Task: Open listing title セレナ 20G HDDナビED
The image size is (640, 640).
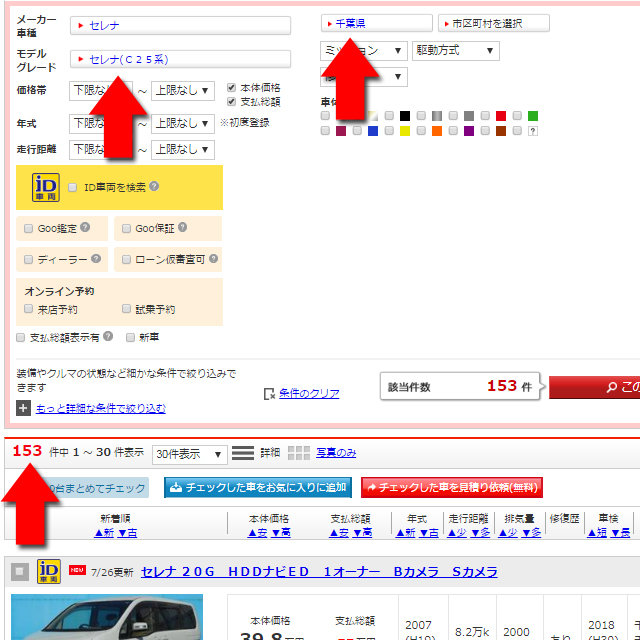Action: click(x=319, y=571)
